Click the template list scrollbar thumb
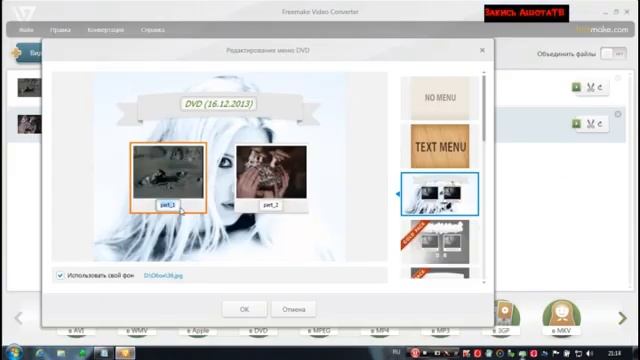Viewport: 640px width, 360px height. pyautogui.click(x=484, y=108)
